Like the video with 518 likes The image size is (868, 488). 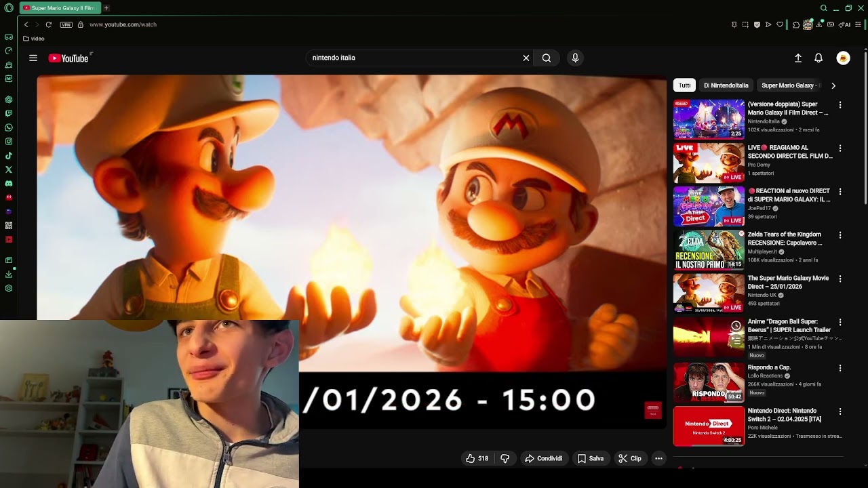[477, 458]
